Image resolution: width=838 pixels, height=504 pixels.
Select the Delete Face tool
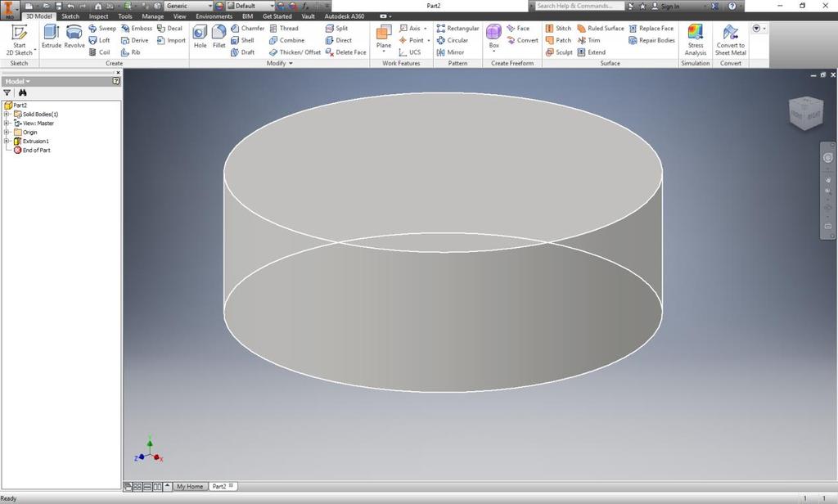[346, 52]
